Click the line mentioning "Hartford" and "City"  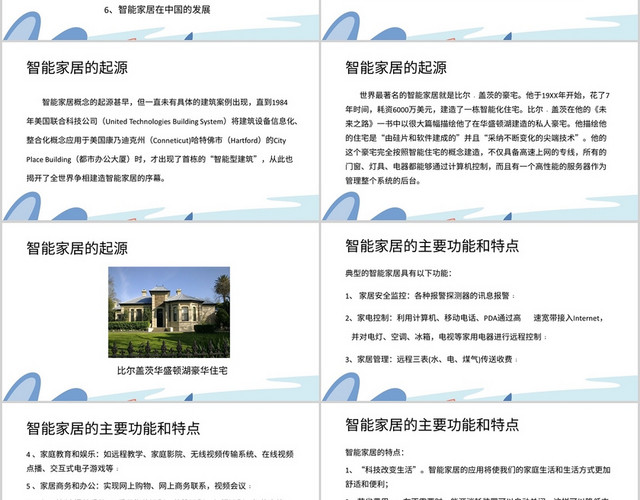[156, 140]
